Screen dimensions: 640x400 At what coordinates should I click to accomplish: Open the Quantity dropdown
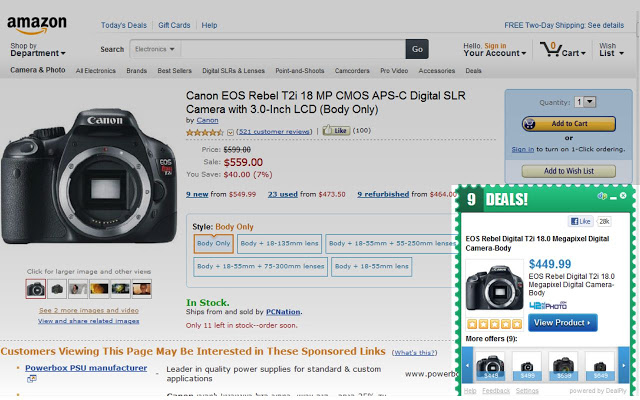[x=585, y=102]
